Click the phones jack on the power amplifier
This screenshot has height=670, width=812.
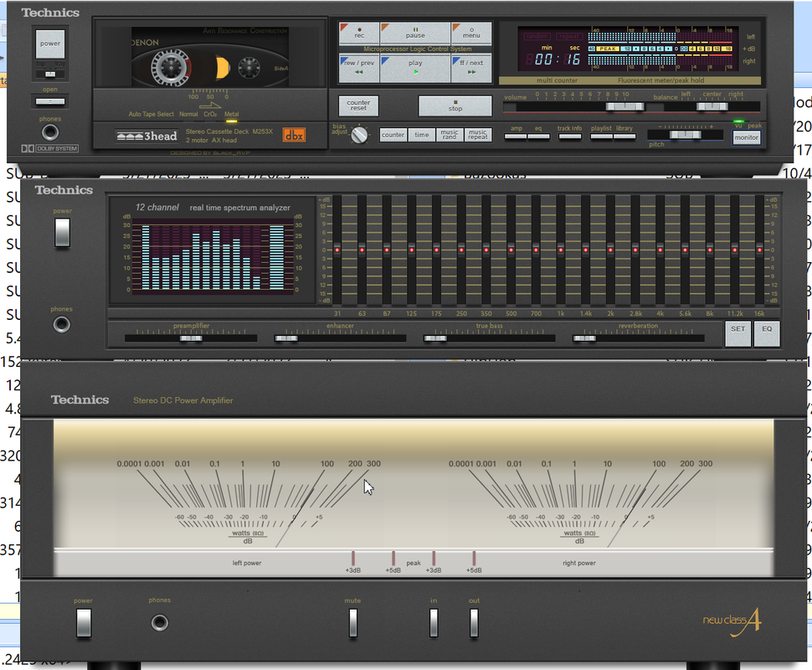tap(160, 622)
